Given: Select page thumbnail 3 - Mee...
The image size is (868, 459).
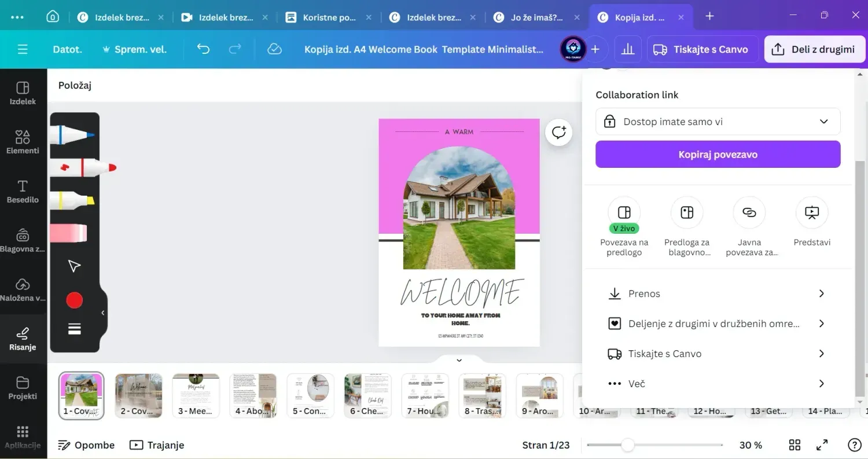Looking at the screenshot, I should click(196, 395).
